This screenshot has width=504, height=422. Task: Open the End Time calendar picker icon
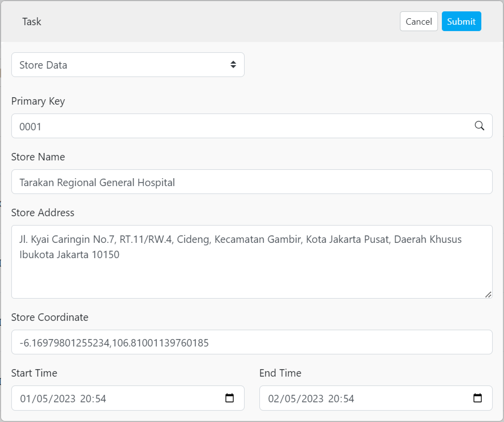[x=478, y=398]
